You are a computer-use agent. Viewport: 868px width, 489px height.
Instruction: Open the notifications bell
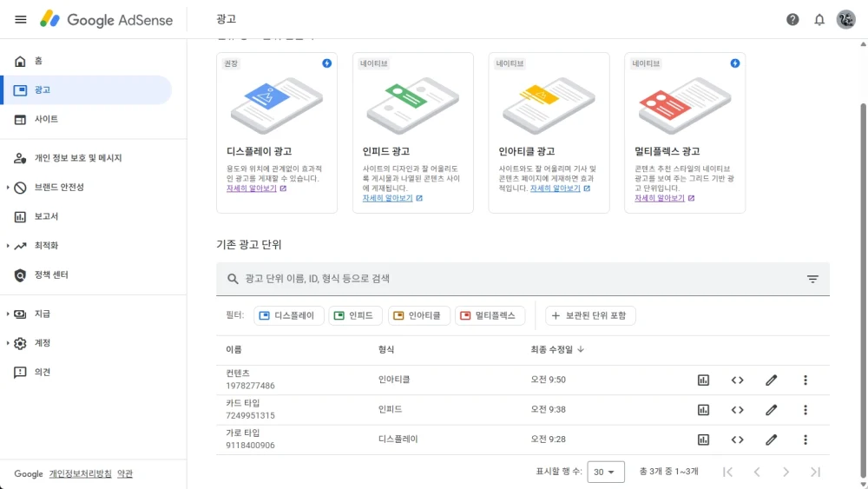[819, 19]
